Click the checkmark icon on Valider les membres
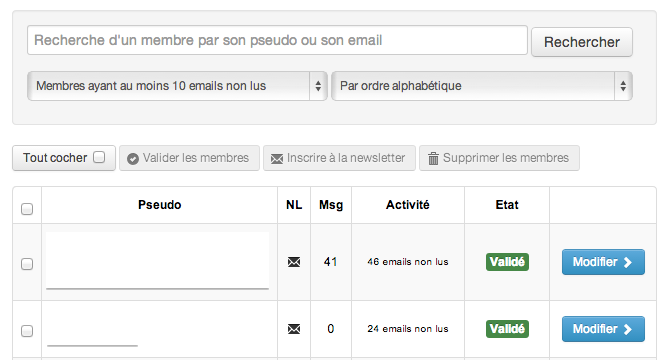This screenshot has width=666, height=360. (133, 159)
